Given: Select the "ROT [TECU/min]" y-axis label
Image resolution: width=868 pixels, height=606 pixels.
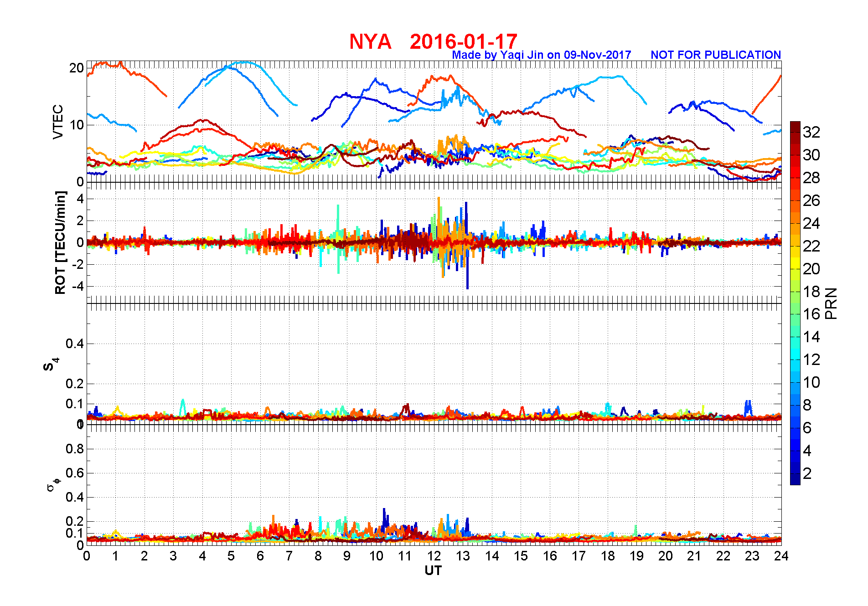Looking at the screenshot, I should point(60,242).
